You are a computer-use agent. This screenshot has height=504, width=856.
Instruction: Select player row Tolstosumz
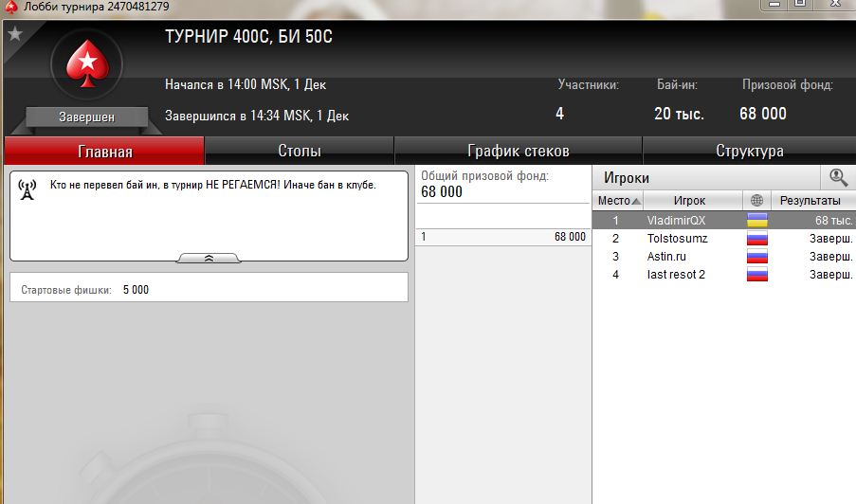pos(724,239)
